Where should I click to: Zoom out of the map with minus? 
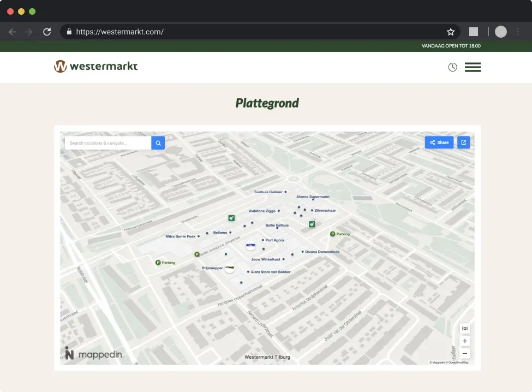pos(465,353)
